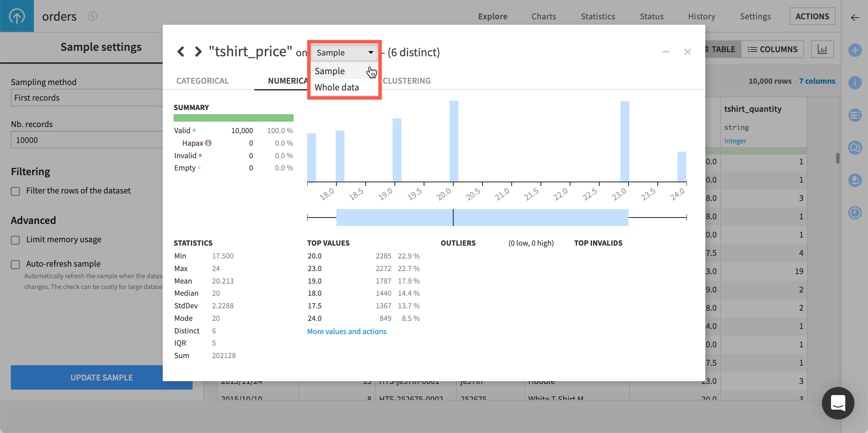Click the back arrow in right sidebar
This screenshot has width=868, height=433.
click(855, 18)
